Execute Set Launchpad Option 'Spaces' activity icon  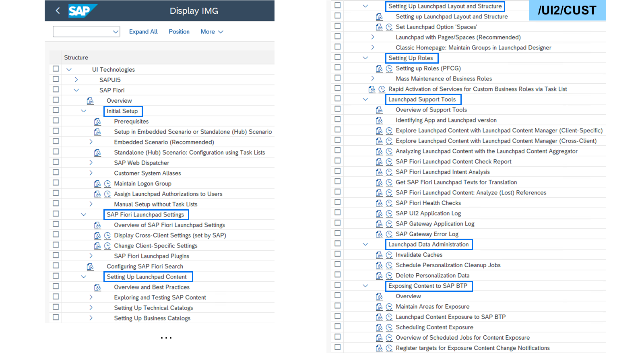(389, 27)
